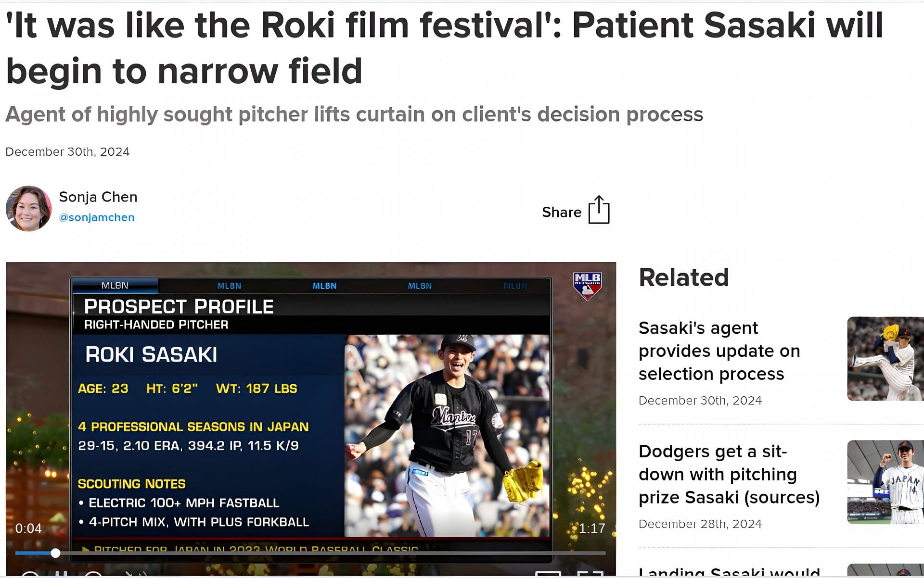Viewport: 924px width, 578px height.
Task: Click author name Sonja Chen
Action: (98, 197)
